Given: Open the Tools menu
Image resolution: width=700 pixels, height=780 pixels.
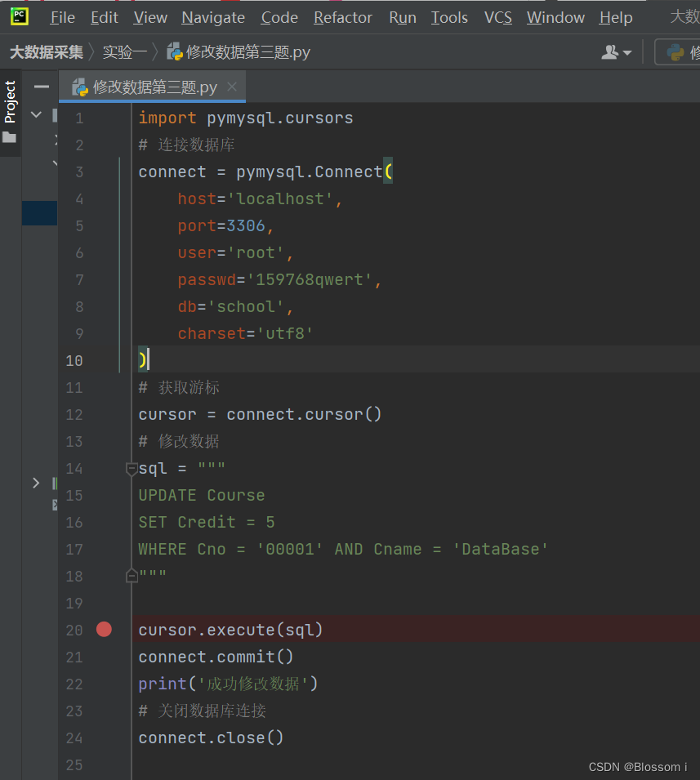Looking at the screenshot, I should pyautogui.click(x=449, y=17).
